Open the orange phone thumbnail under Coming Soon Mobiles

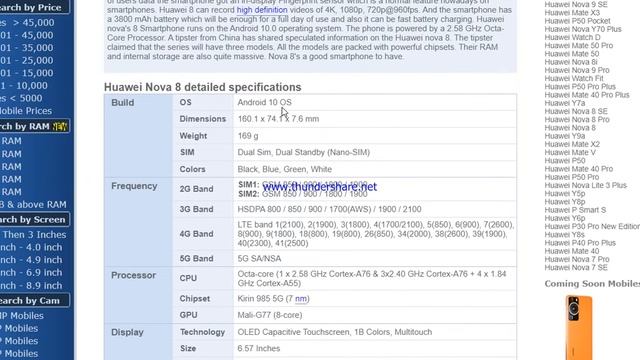click(579, 328)
